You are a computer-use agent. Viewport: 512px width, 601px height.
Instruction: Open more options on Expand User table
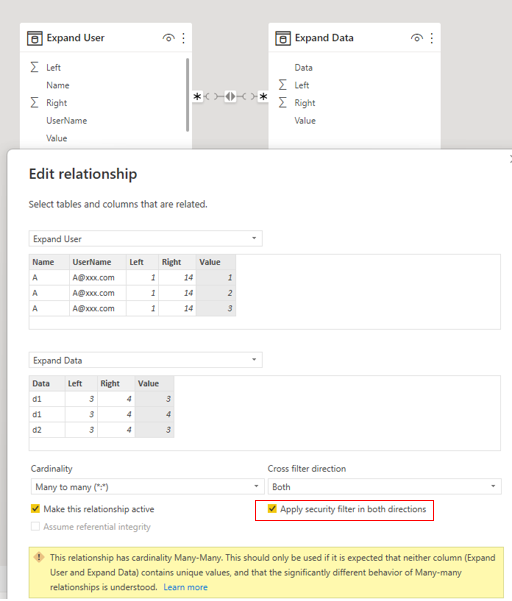click(184, 38)
